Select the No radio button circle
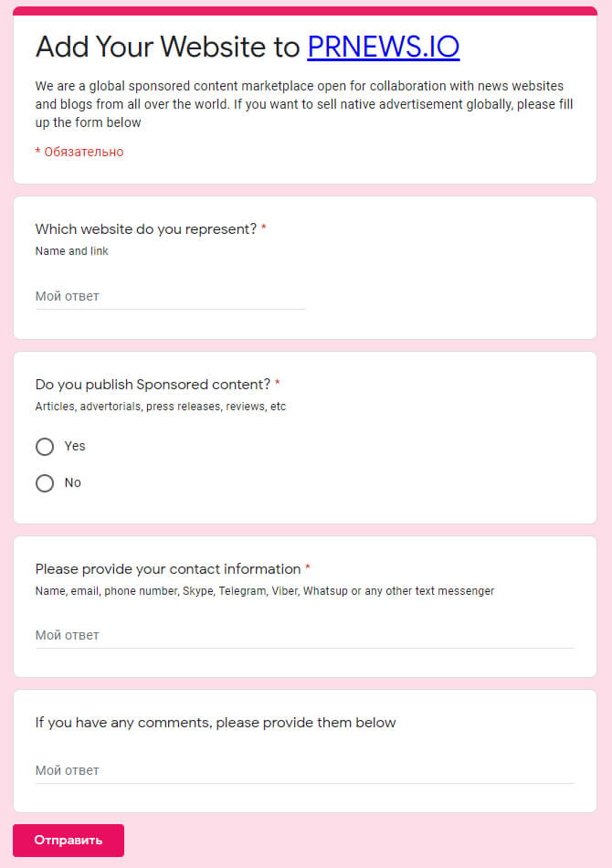The height and width of the screenshot is (868, 612). tap(45, 483)
